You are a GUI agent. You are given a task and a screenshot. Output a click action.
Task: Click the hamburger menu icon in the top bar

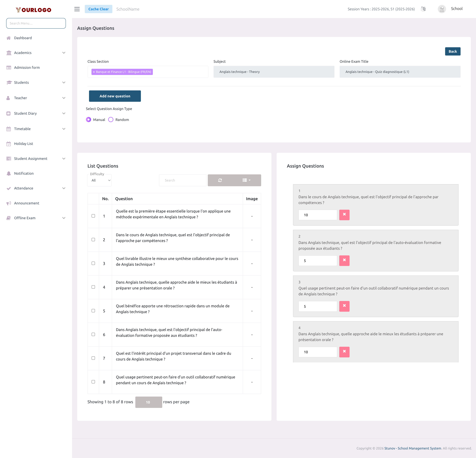coord(77,9)
